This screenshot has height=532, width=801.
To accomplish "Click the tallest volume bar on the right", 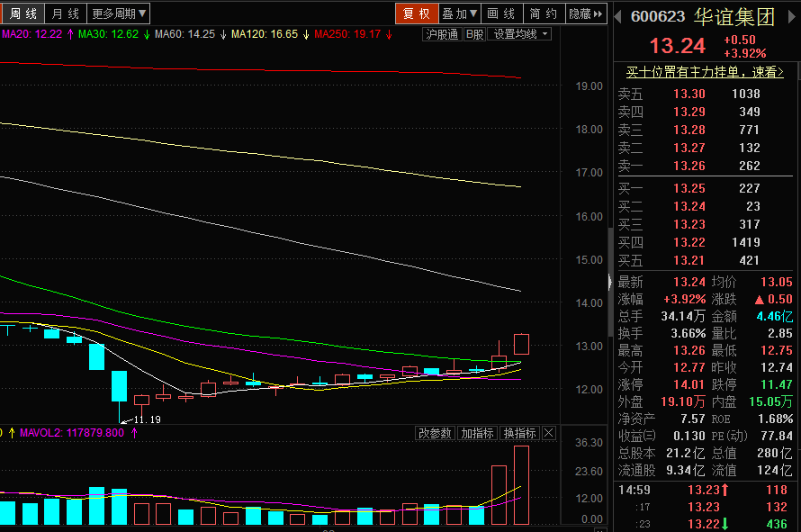I will click(521, 484).
